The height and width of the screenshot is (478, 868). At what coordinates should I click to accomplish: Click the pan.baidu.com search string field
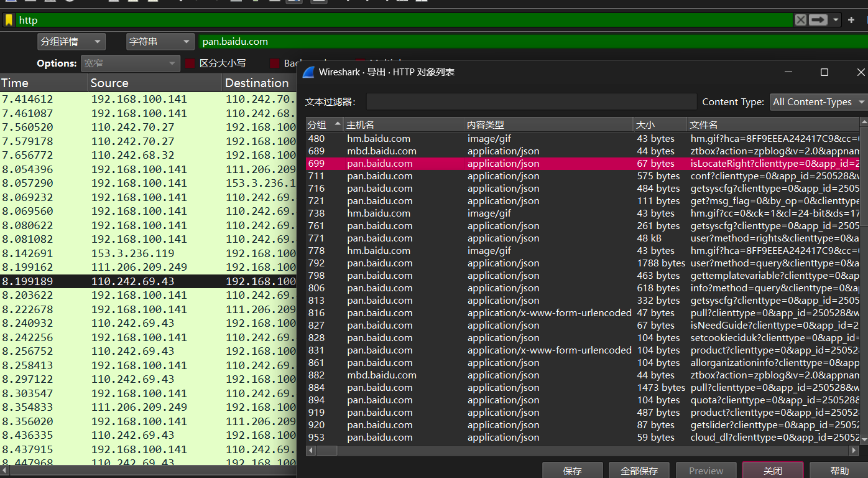point(533,42)
